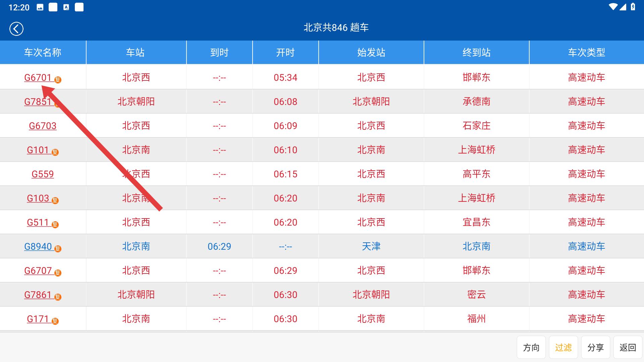Open the image notification icon in the status bar

40,7
